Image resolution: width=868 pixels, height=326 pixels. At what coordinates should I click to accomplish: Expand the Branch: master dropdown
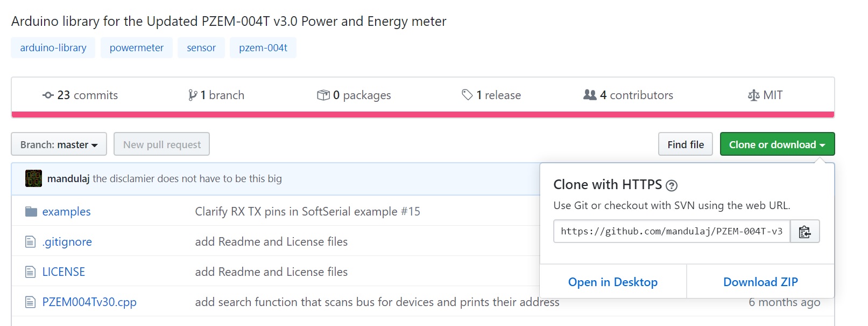pyautogui.click(x=59, y=144)
